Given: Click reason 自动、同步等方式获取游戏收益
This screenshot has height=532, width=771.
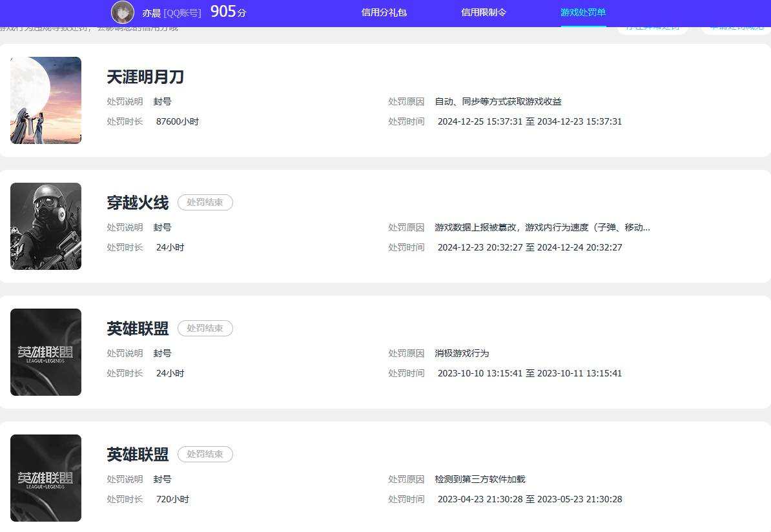Looking at the screenshot, I should [498, 102].
